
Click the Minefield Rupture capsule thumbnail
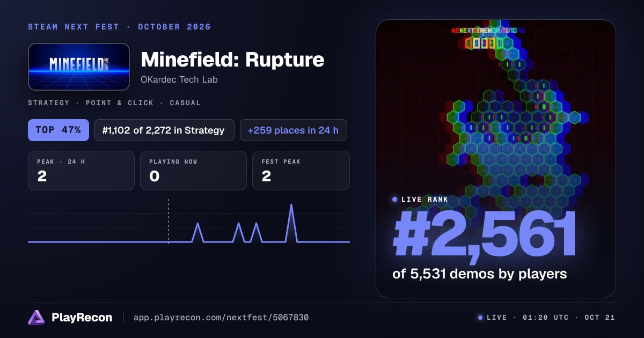[79, 67]
